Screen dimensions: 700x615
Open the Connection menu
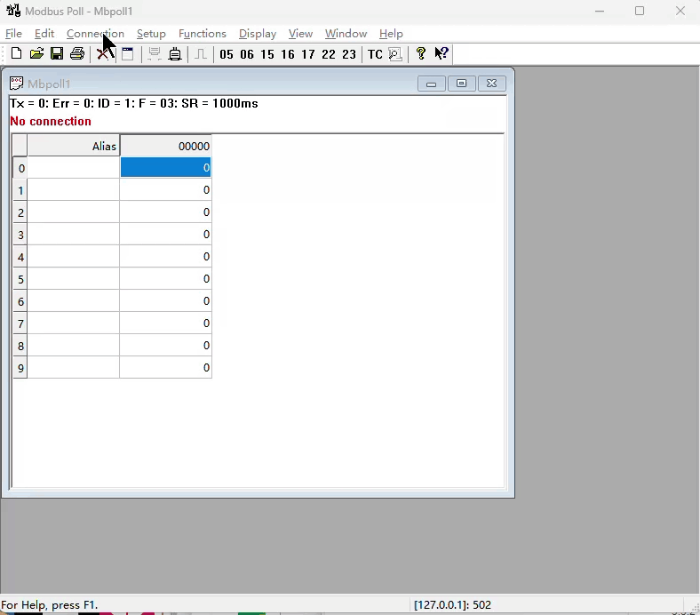(x=95, y=34)
